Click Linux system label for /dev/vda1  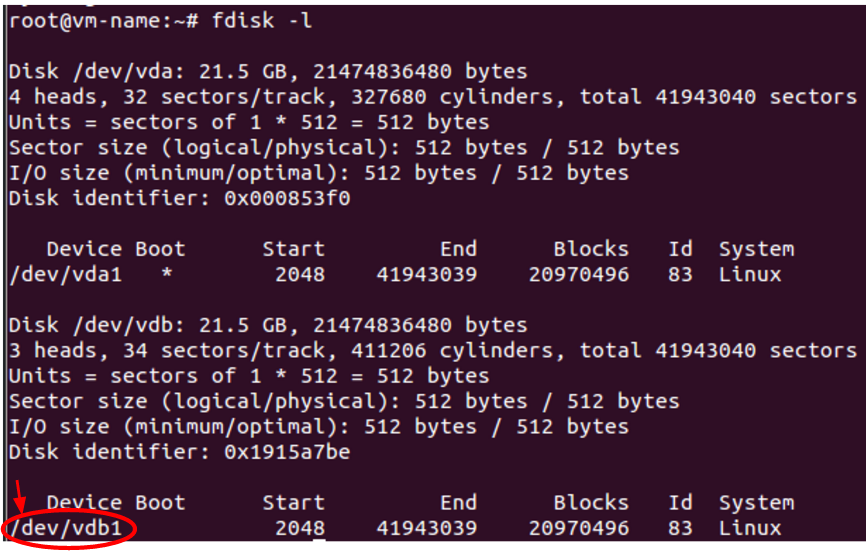749,274
